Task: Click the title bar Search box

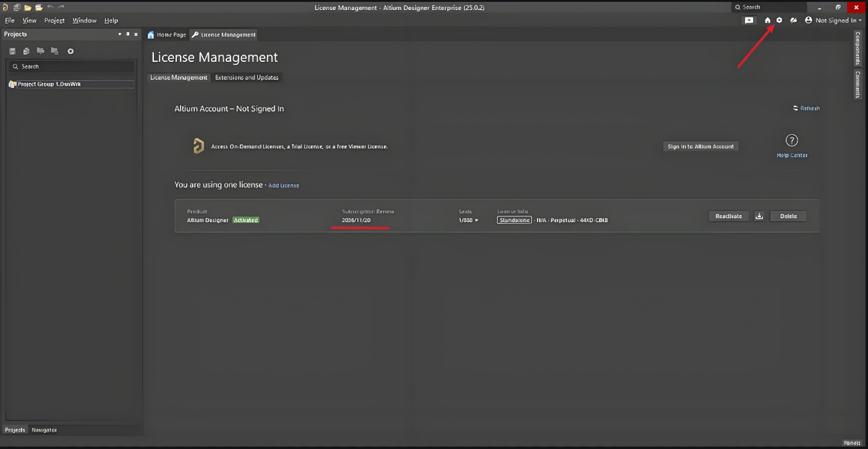Action: click(x=769, y=7)
